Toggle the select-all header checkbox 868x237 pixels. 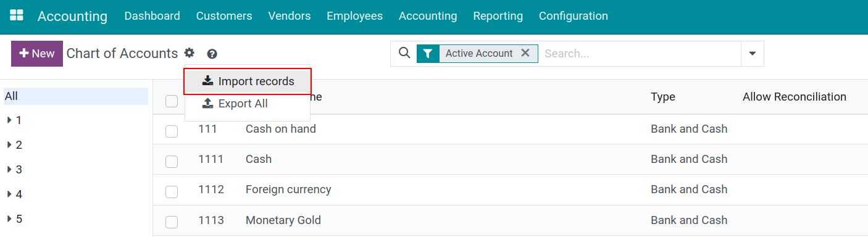click(x=172, y=101)
